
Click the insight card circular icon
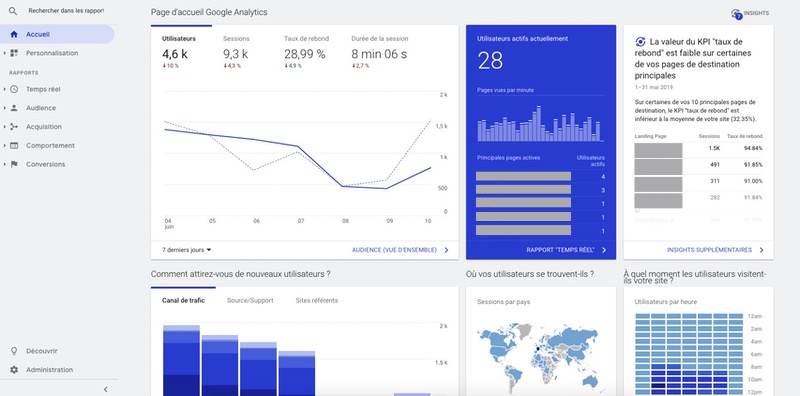coord(640,42)
